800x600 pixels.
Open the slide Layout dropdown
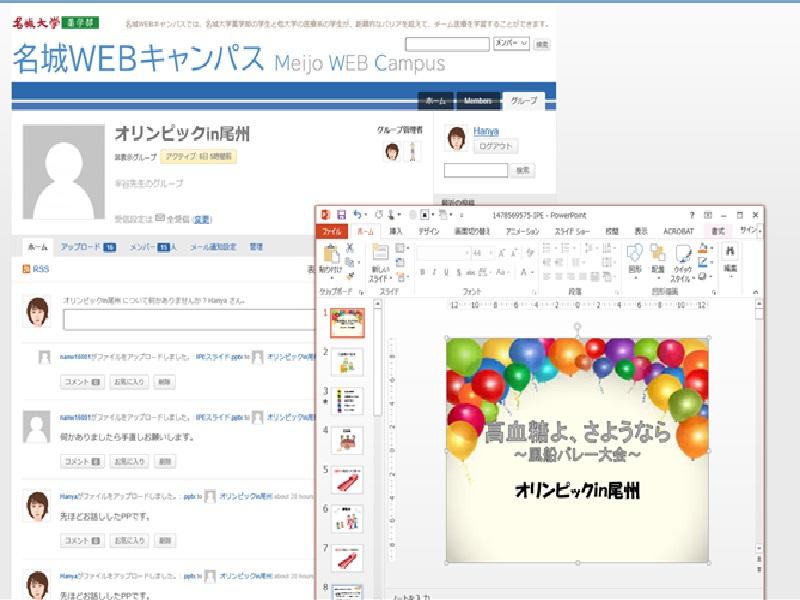coord(402,248)
